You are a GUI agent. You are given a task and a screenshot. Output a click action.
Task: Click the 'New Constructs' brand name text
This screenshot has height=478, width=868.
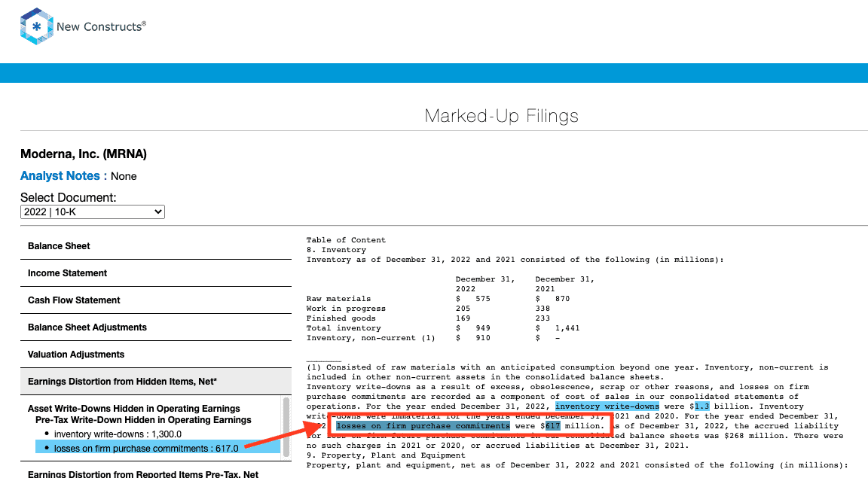(x=101, y=26)
